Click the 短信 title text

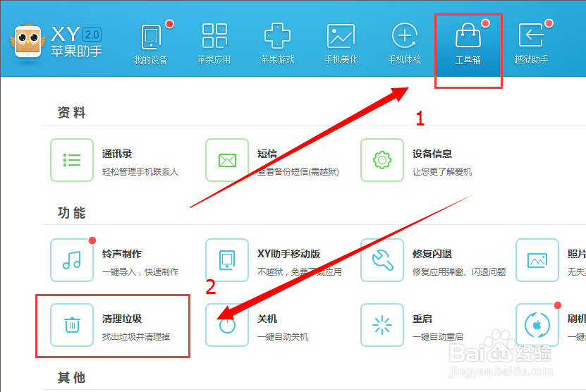(267, 154)
